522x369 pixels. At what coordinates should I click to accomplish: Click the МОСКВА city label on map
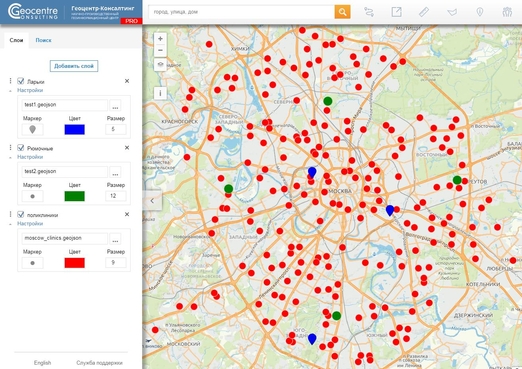[340, 191]
